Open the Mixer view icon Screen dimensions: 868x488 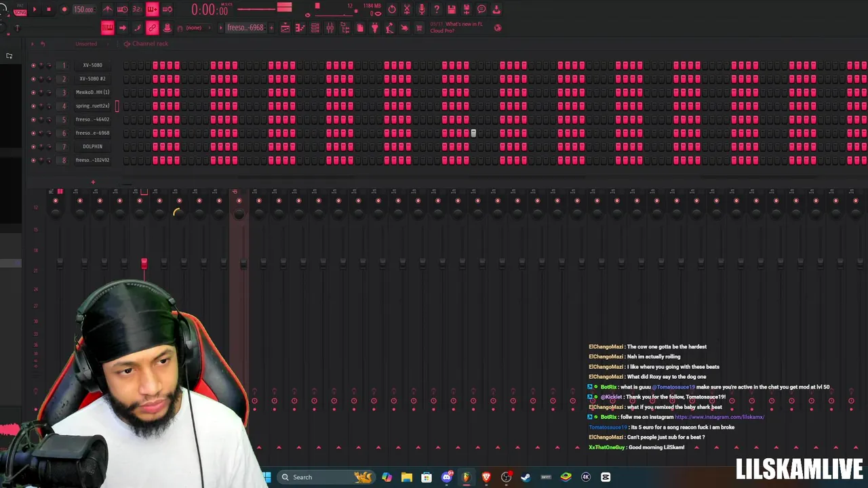tap(330, 28)
